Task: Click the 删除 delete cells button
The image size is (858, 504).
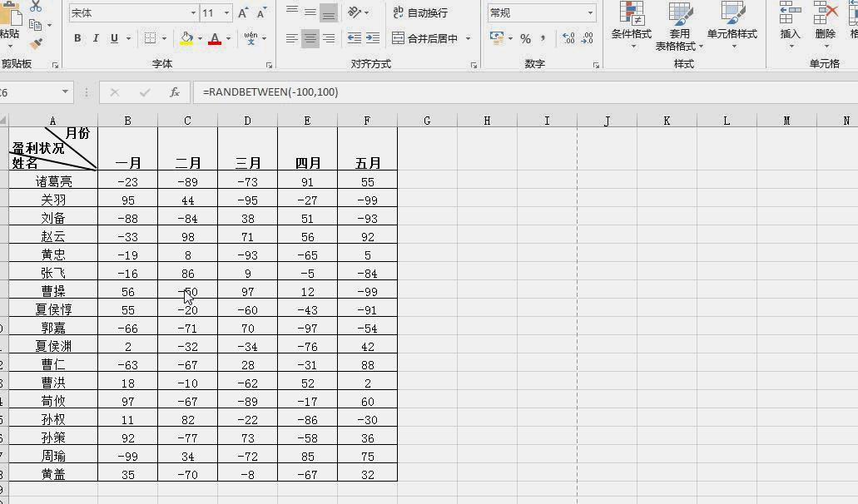Action: 824,25
